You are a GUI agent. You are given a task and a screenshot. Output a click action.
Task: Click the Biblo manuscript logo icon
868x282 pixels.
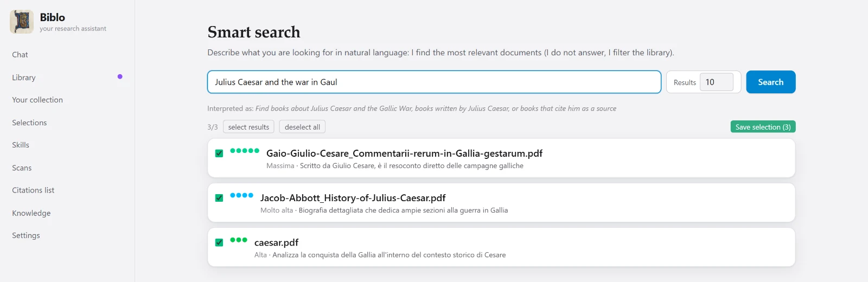click(x=22, y=22)
